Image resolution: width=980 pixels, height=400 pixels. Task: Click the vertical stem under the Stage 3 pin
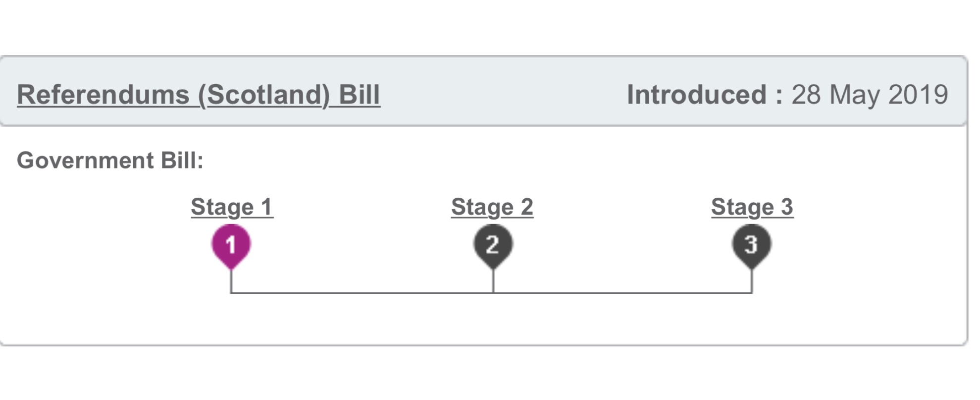coord(752,282)
